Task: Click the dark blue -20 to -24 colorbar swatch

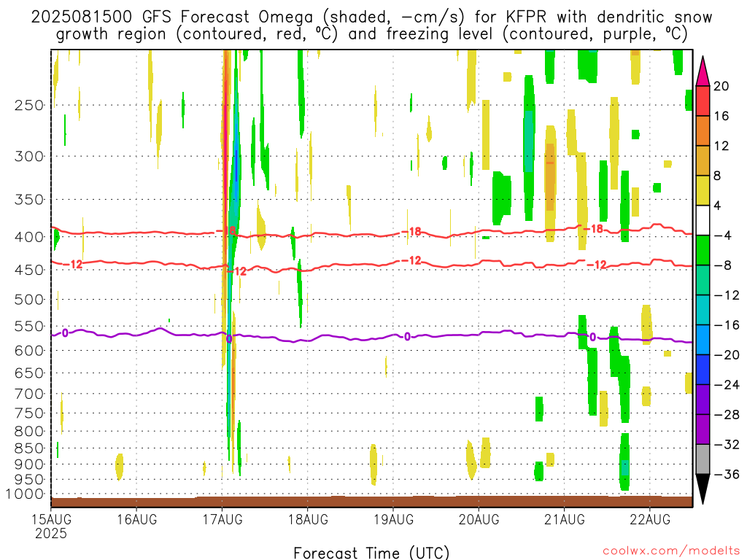Action: coord(703,370)
